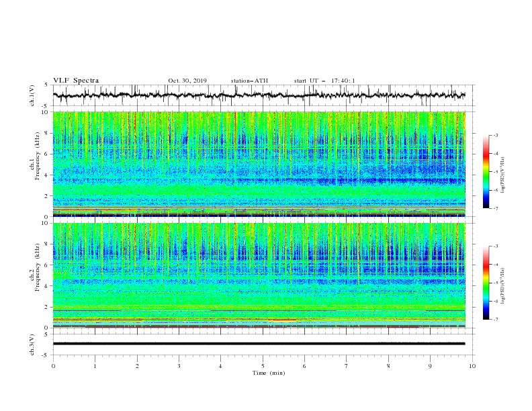Viewport: 532px width, 411px height.
Task: Click the ch.2 spectrogram plot
Action: click(259, 275)
